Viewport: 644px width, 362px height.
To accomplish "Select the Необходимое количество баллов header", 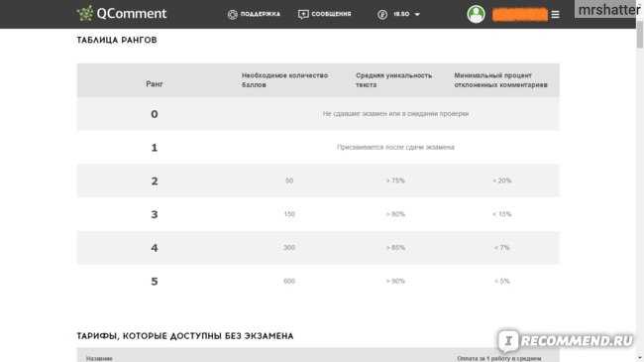I will [284, 80].
